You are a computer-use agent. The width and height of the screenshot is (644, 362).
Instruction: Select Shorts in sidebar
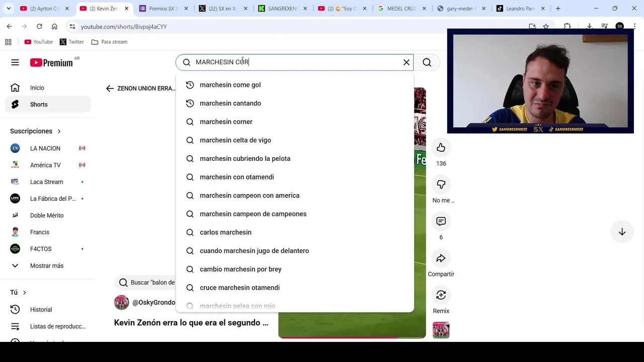click(48, 105)
